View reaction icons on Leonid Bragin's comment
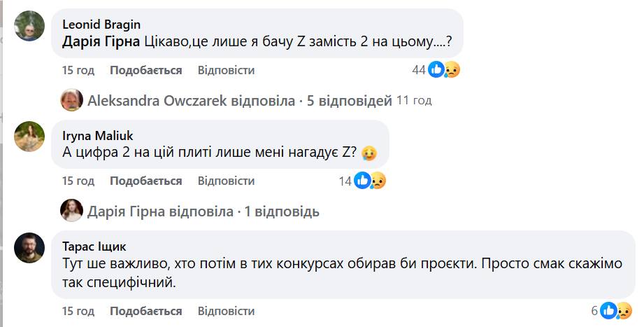This screenshot has height=327, width=644. pos(444,69)
